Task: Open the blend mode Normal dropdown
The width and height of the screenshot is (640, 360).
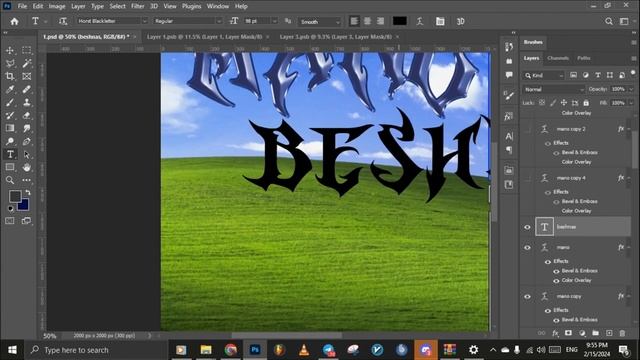Action: point(553,89)
